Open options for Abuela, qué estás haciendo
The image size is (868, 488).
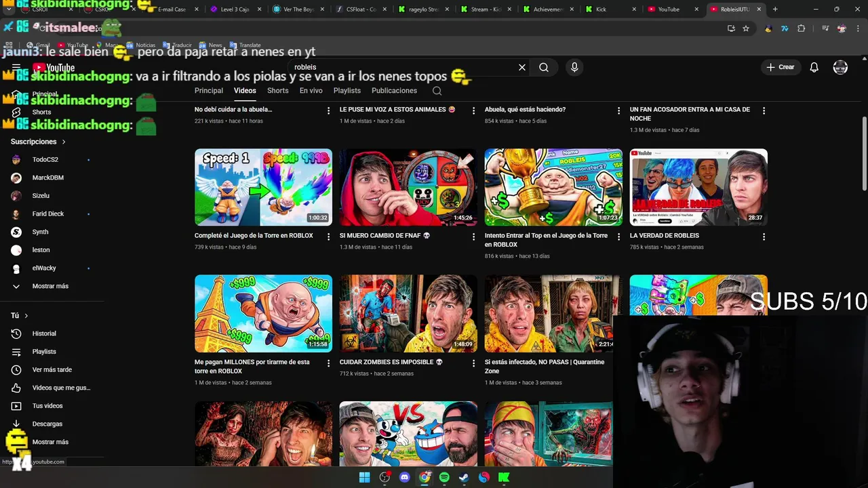click(618, 110)
